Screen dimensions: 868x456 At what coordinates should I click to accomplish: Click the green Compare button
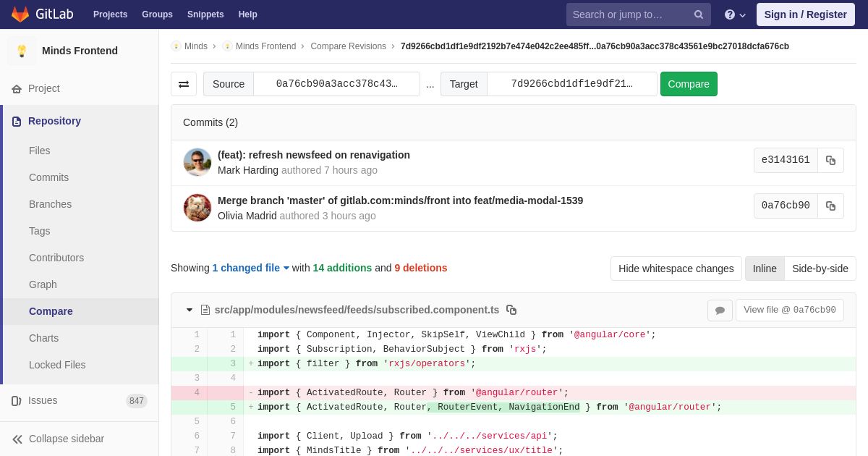tap(689, 84)
